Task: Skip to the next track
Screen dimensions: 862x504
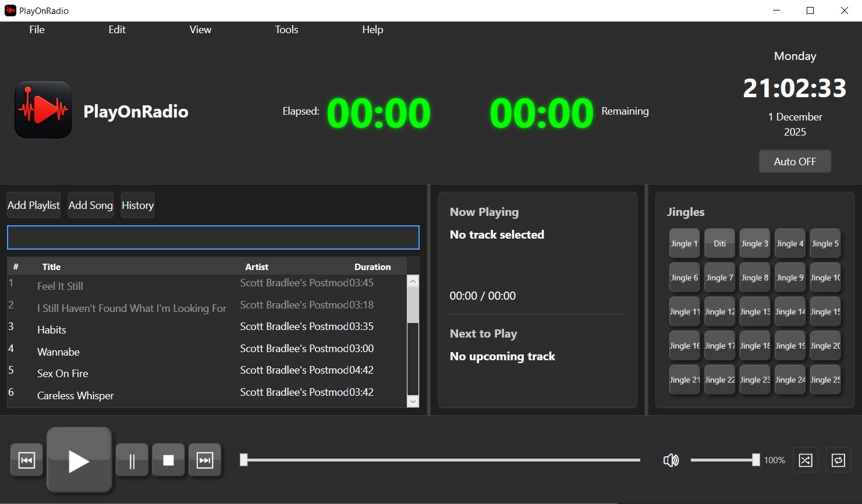Action: [205, 460]
